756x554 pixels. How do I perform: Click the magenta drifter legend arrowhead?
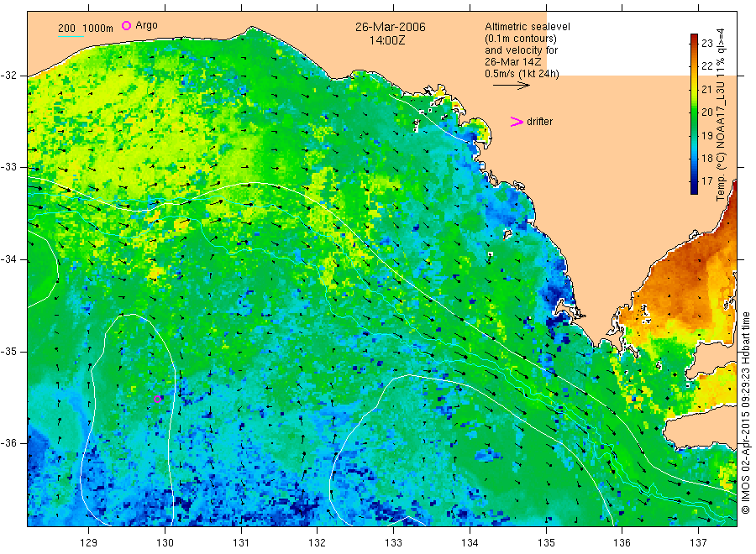pos(517,122)
